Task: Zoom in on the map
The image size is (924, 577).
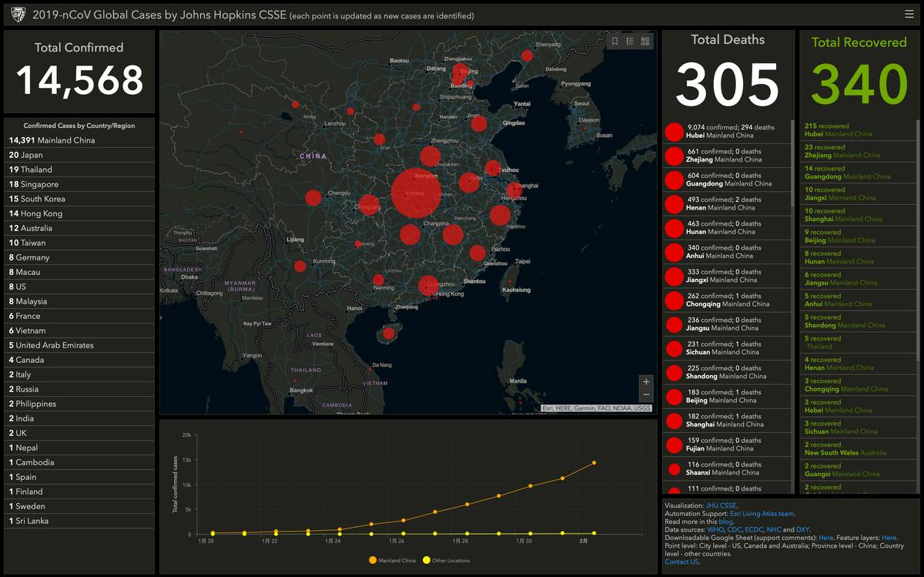Action: coord(646,381)
